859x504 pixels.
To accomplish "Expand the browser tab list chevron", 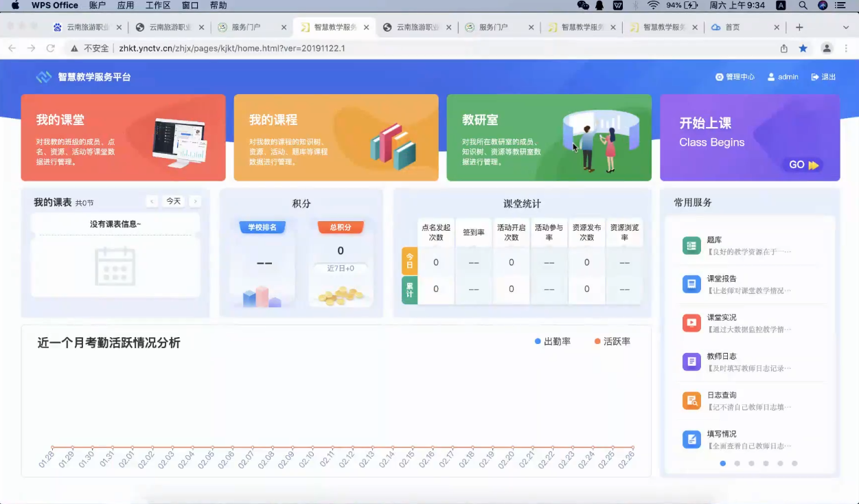I will (x=846, y=27).
